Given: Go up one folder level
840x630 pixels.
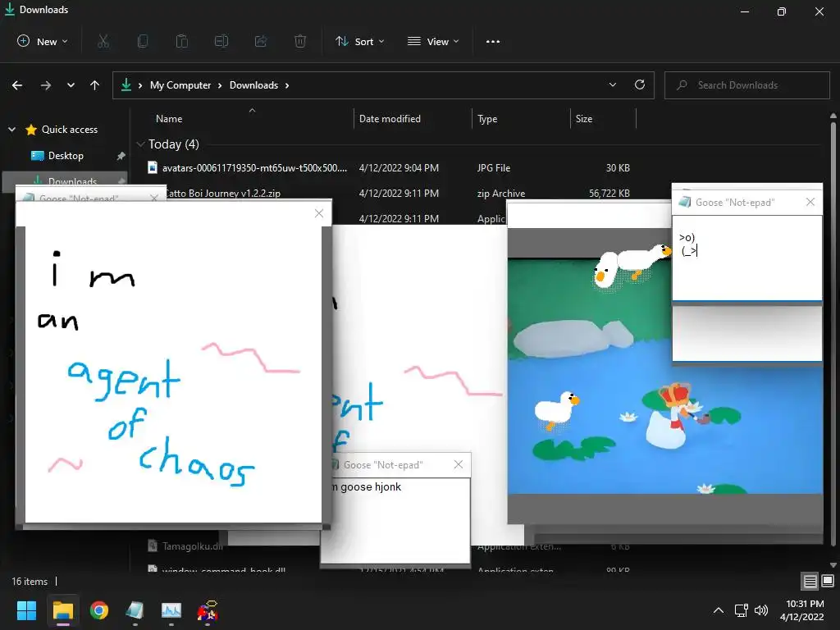Looking at the screenshot, I should 95,85.
